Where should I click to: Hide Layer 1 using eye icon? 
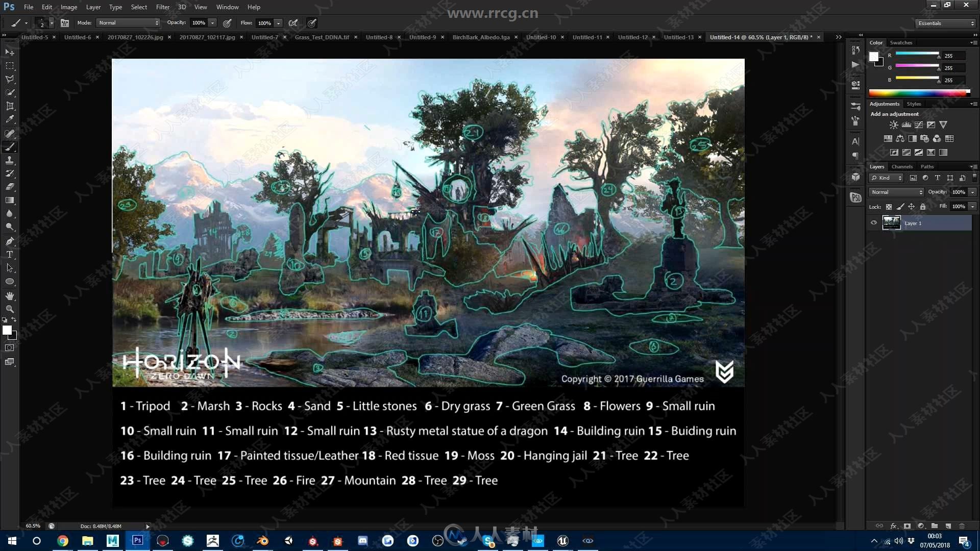click(874, 223)
